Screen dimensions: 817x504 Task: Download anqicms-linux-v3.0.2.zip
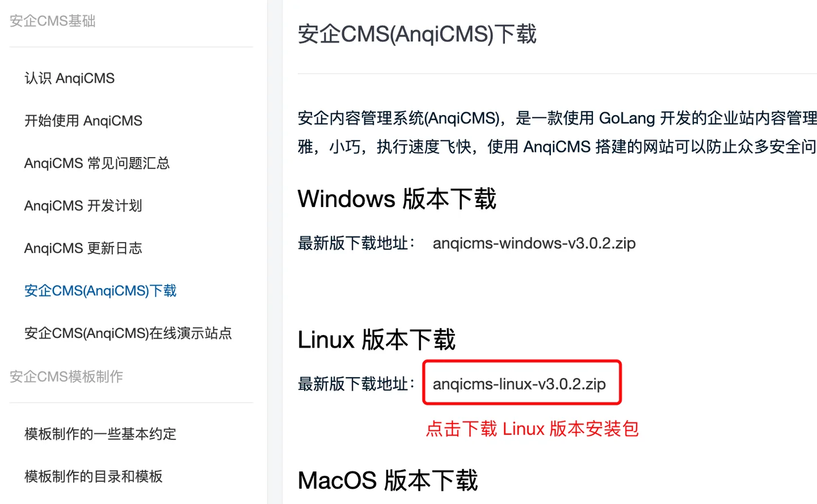pyautogui.click(x=519, y=384)
